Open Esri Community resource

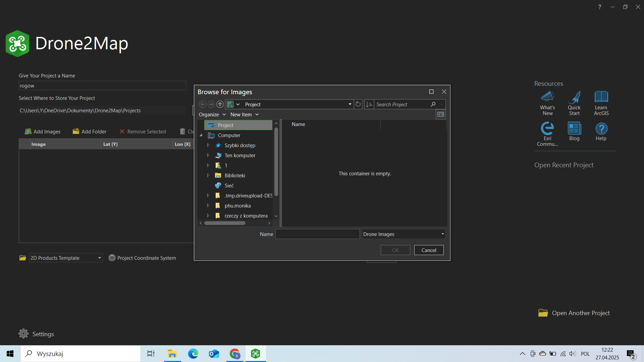pyautogui.click(x=547, y=134)
